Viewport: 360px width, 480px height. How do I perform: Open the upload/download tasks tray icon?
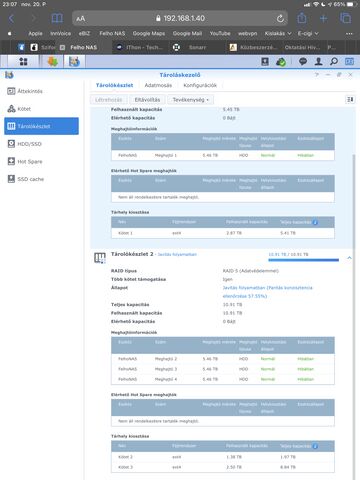coord(265,61)
